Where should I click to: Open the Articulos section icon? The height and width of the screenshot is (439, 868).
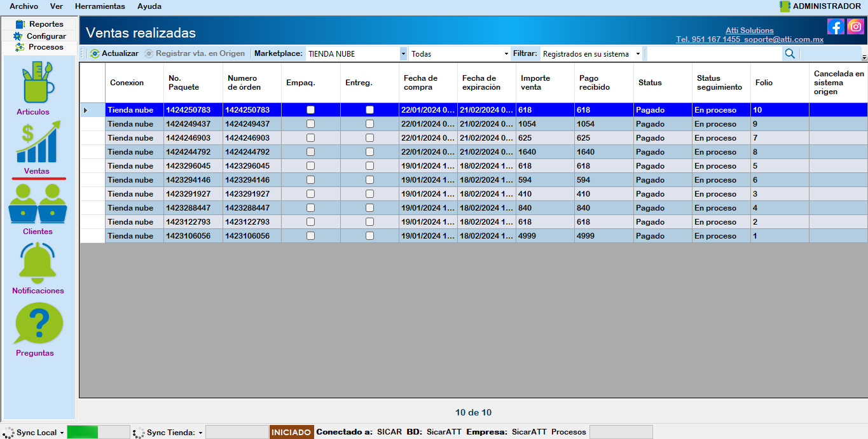[38, 83]
